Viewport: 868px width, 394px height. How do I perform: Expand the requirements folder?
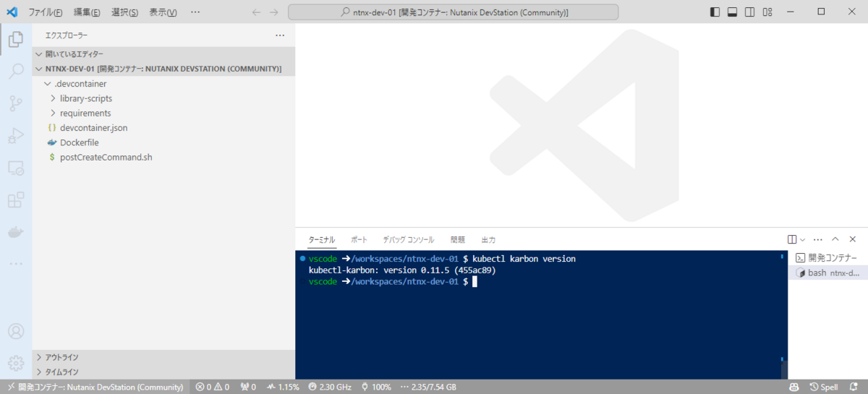[x=164, y=113]
